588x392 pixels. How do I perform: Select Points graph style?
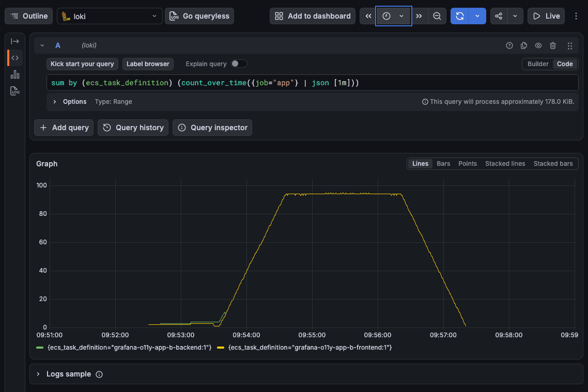click(467, 164)
